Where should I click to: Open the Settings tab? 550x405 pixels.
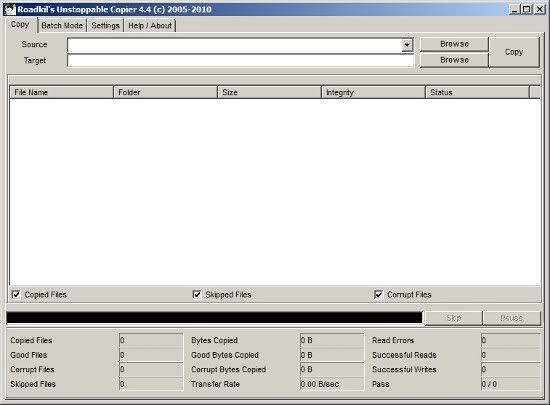tap(105, 26)
